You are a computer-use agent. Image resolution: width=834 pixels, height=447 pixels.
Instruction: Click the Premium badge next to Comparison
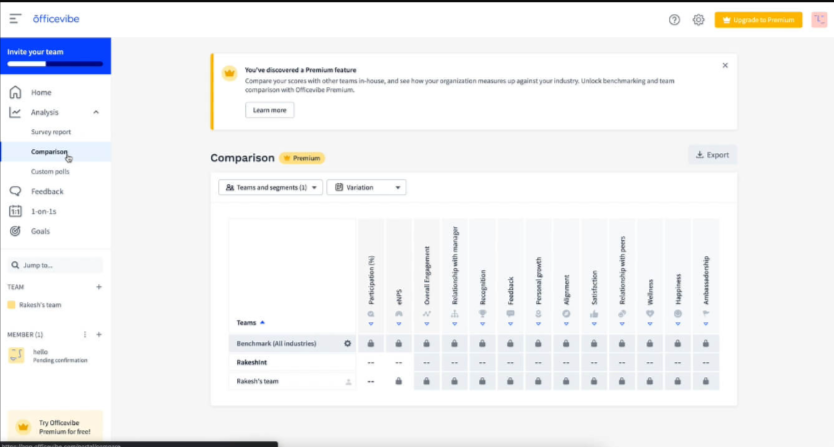click(302, 158)
